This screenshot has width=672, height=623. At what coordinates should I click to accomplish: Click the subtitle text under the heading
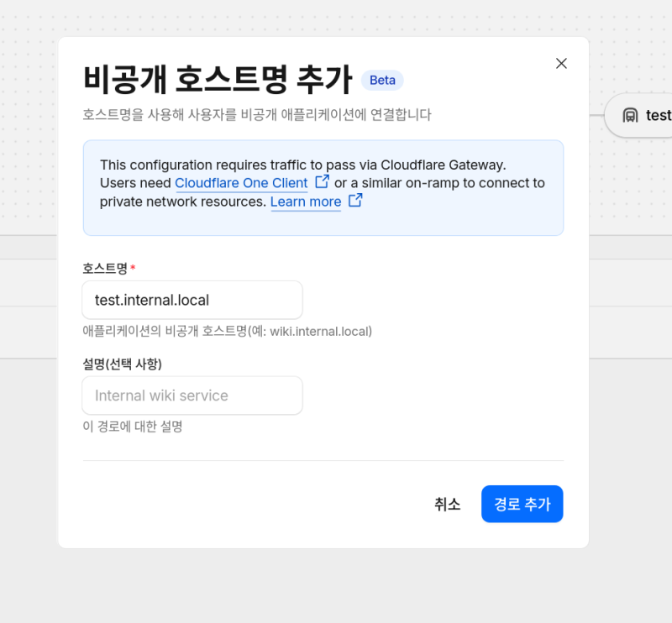click(257, 114)
